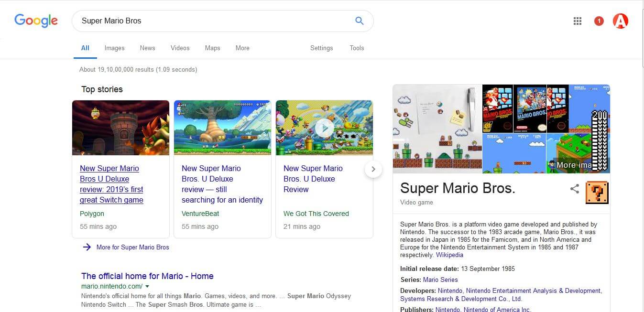
Task: Open the large Mario magnets panel image
Action: [437, 129]
